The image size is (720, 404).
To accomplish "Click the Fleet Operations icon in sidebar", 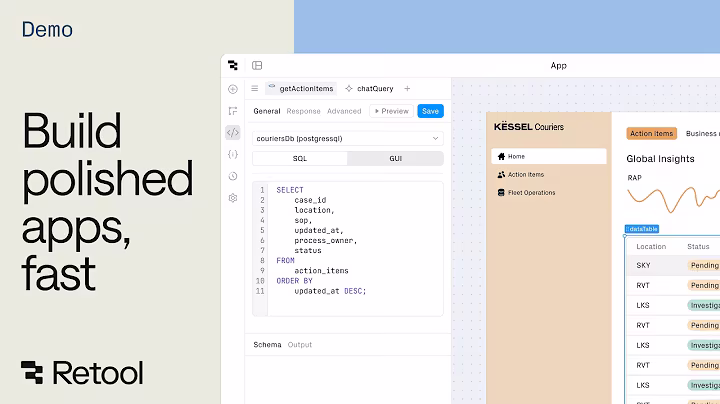I will [501, 192].
